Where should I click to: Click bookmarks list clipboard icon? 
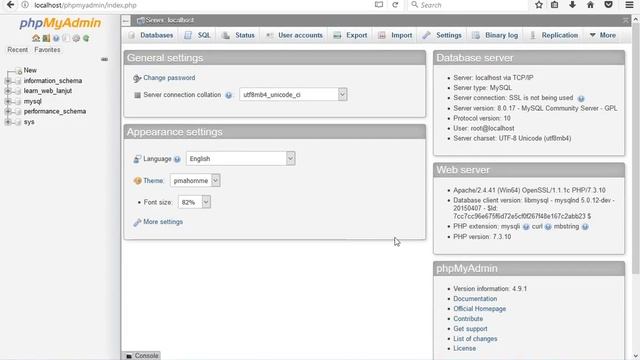(554, 5)
